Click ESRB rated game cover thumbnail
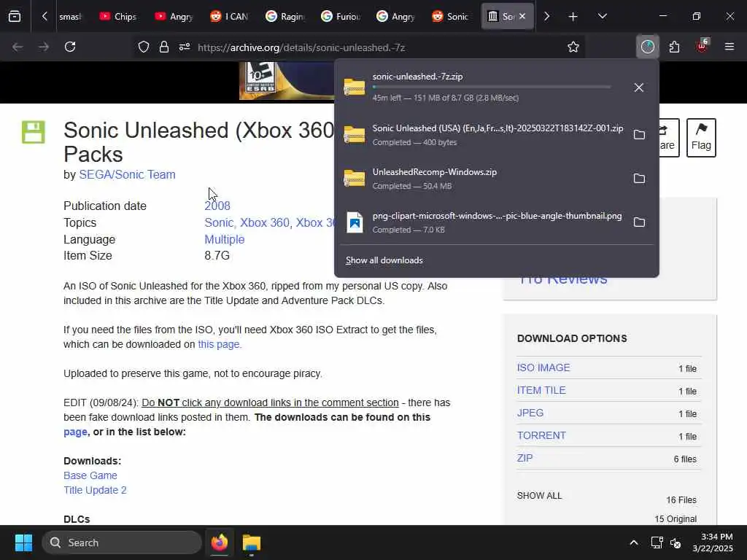Image resolution: width=747 pixels, height=560 pixels. (287, 80)
